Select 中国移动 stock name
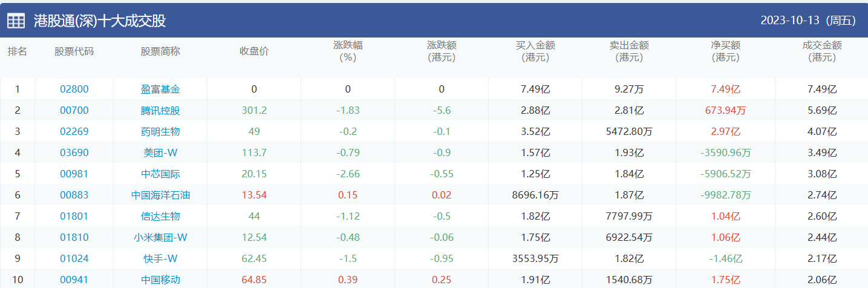 [x=160, y=280]
